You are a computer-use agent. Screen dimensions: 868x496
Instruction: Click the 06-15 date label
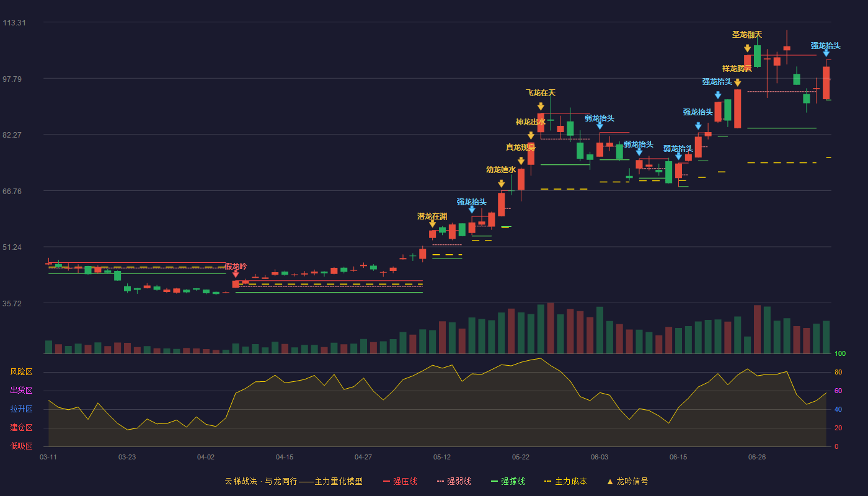pyautogui.click(x=678, y=457)
